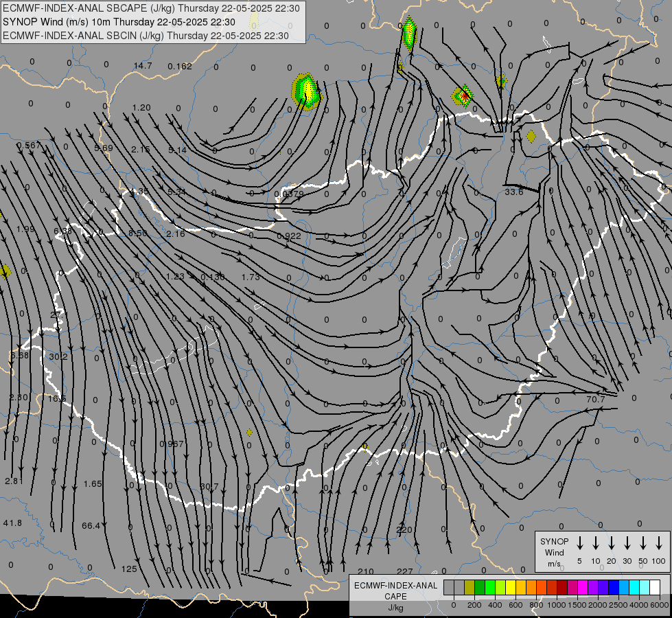The width and height of the screenshot is (672, 618).
Task: Select the bright cyan swatch in CAPE legend
Action: point(634,588)
